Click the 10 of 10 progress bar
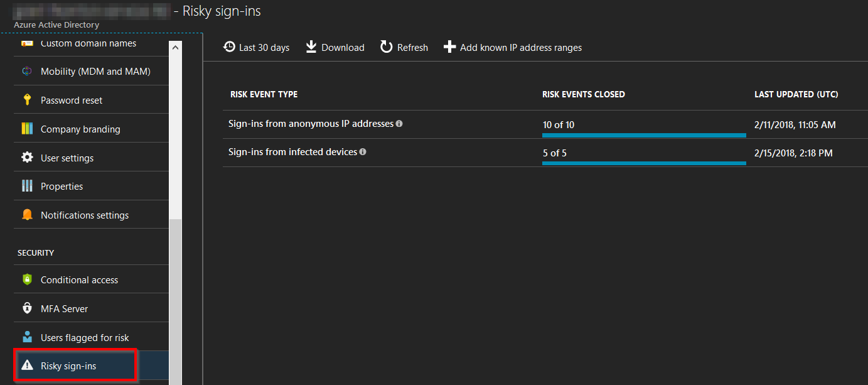This screenshot has width=868, height=385. 644,135
